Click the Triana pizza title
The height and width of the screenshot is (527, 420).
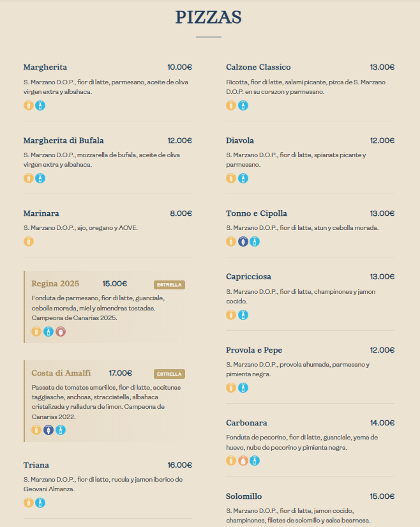pyautogui.click(x=36, y=465)
